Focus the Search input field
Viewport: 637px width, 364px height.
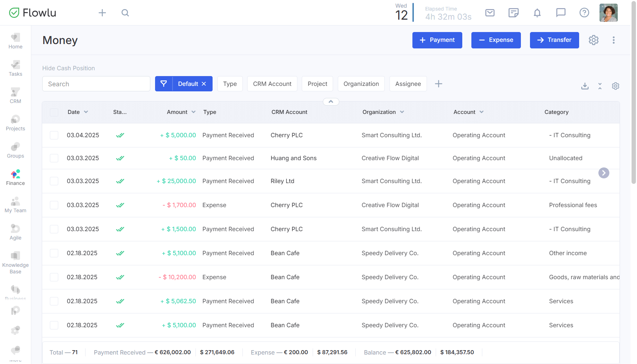[96, 84]
